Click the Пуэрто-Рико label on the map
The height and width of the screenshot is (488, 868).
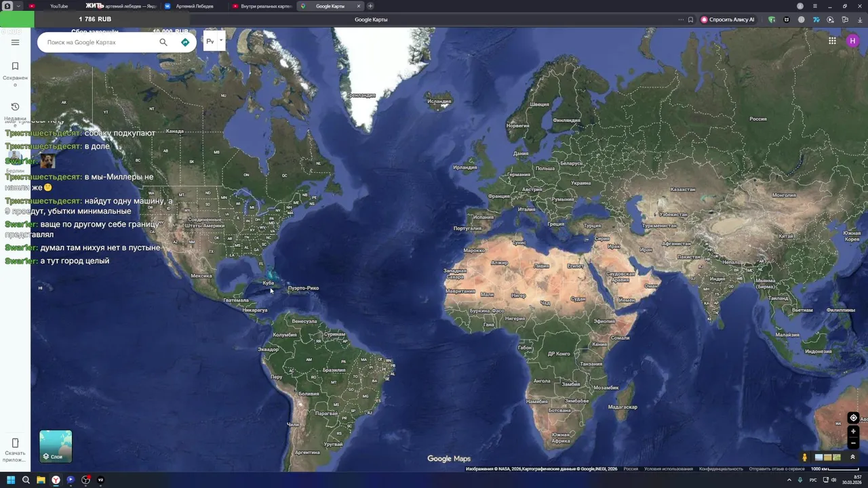(x=303, y=288)
